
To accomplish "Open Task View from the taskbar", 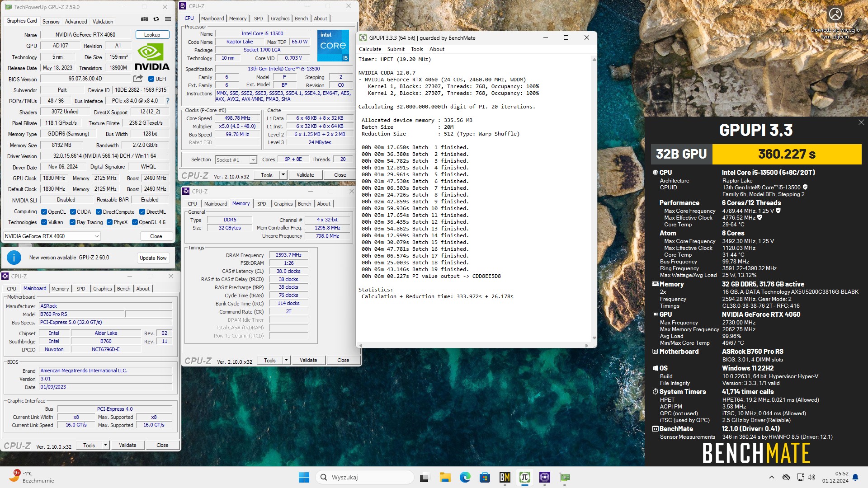I will click(x=424, y=477).
